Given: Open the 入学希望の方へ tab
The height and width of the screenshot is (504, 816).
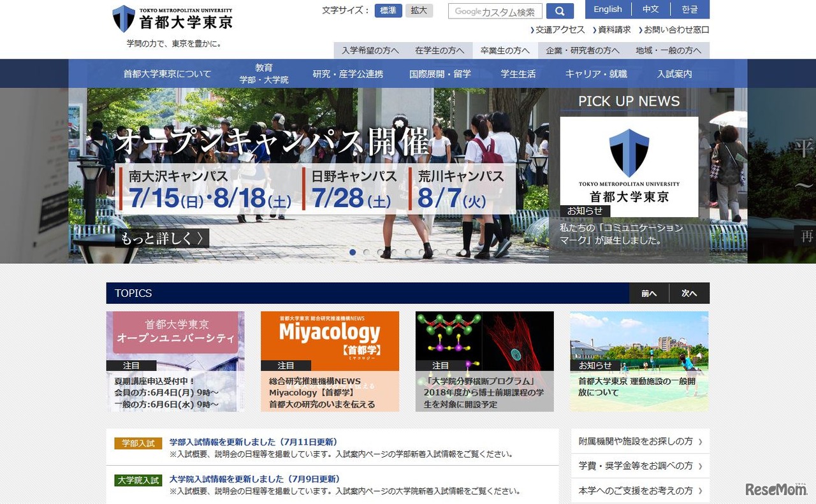Looking at the screenshot, I should point(370,50).
